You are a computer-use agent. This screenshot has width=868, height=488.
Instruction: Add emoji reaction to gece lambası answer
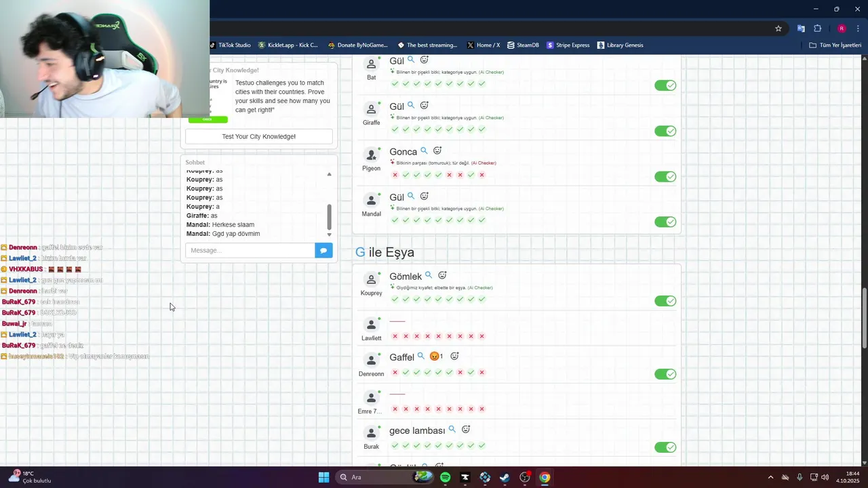pos(466,430)
